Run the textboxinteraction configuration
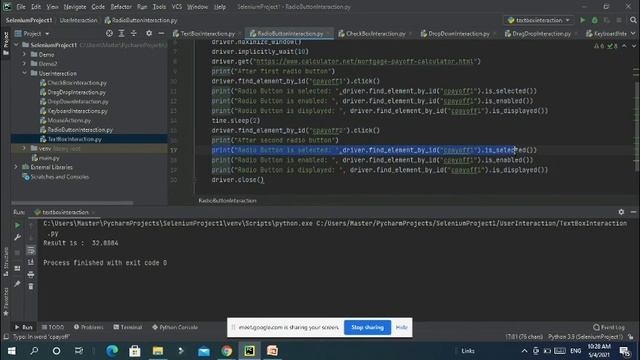 [582, 20]
